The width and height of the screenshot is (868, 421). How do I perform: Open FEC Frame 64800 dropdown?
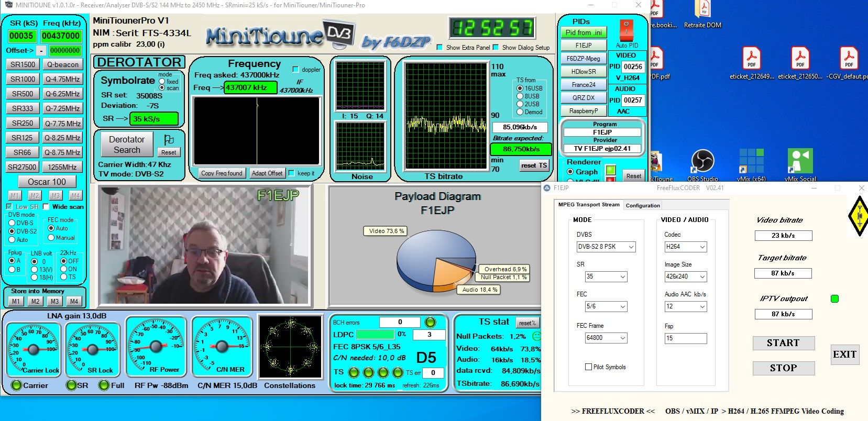(x=606, y=338)
